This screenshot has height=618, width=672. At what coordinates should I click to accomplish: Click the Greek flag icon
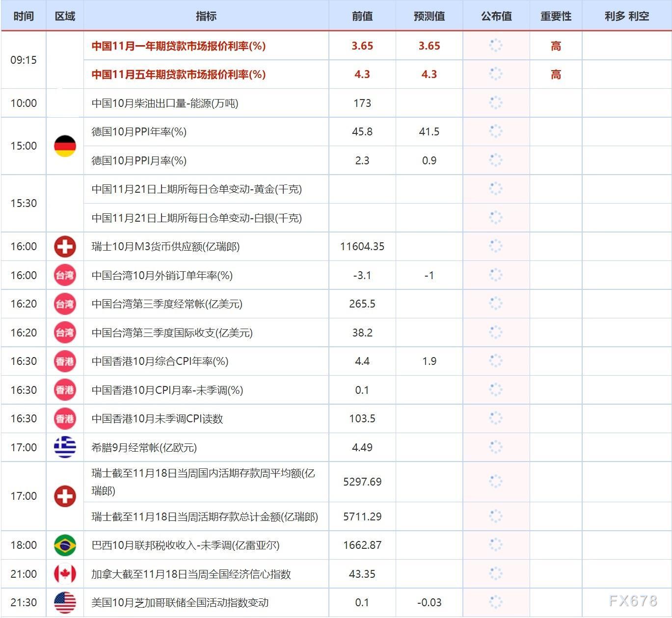(x=65, y=447)
